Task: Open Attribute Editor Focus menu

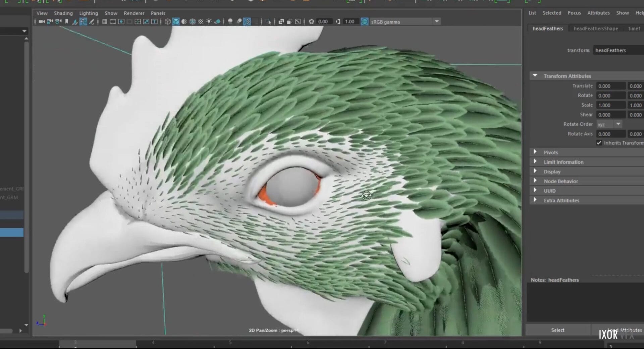Action: point(574,13)
